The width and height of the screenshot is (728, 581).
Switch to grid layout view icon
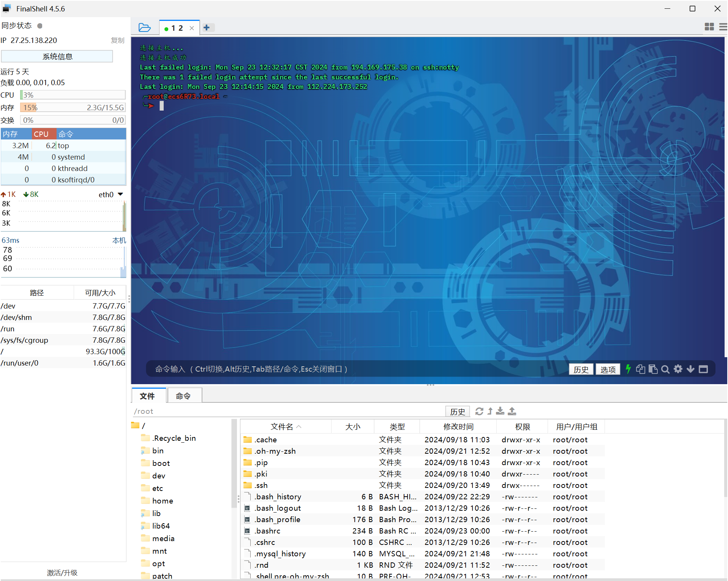[709, 27]
